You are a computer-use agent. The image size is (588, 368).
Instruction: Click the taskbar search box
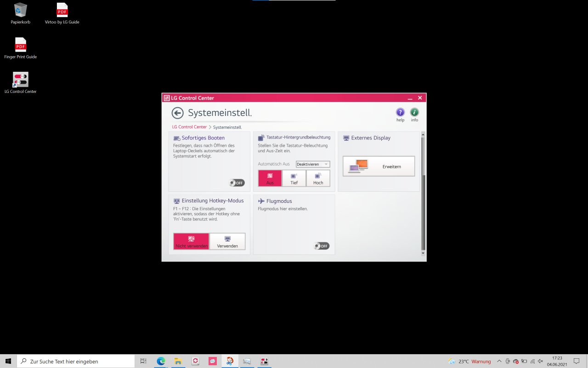click(x=76, y=361)
